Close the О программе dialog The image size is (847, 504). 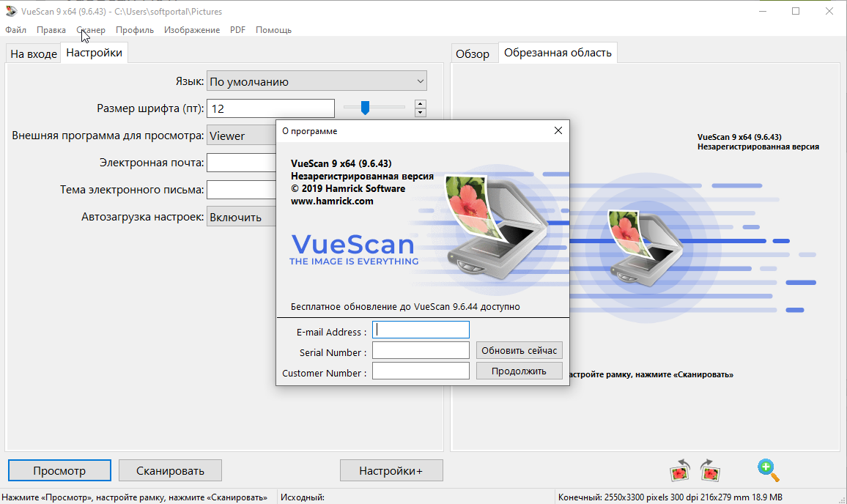(x=558, y=130)
